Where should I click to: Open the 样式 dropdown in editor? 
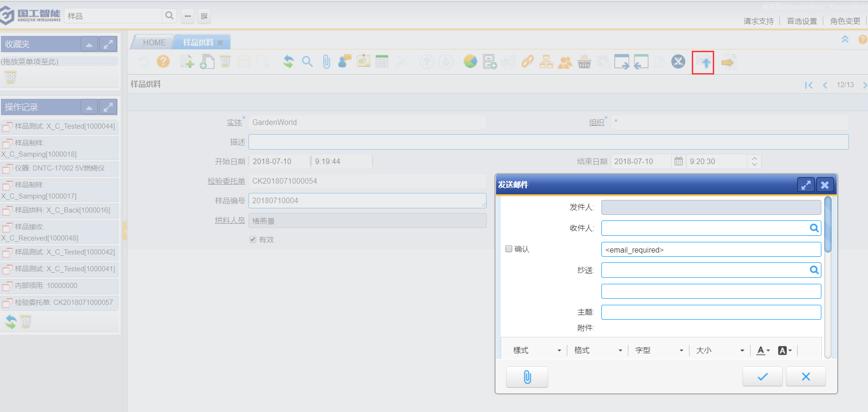537,350
